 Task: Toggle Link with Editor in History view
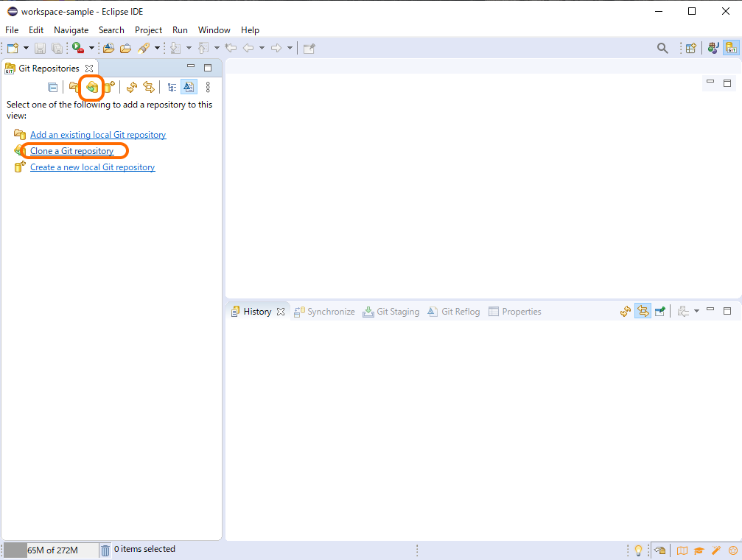click(x=643, y=312)
